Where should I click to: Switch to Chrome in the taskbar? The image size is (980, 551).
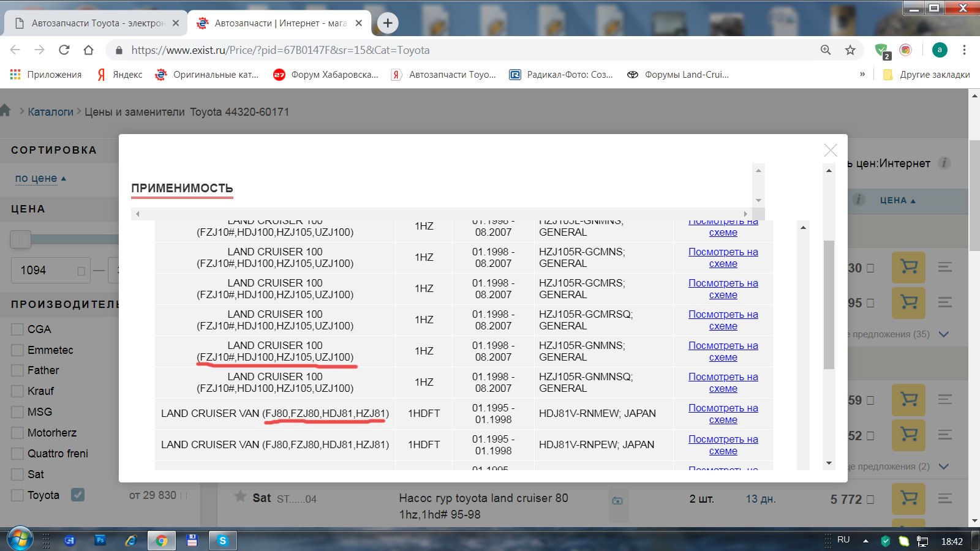pyautogui.click(x=161, y=541)
